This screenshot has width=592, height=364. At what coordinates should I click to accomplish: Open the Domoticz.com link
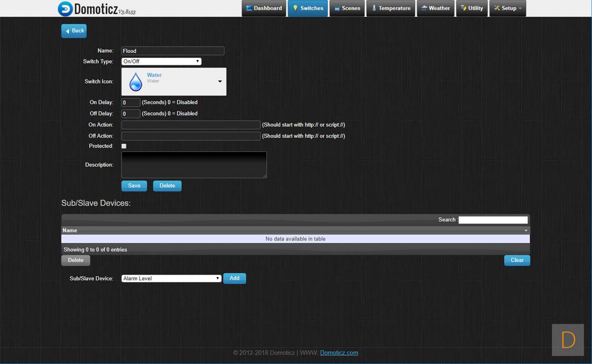tap(339, 353)
